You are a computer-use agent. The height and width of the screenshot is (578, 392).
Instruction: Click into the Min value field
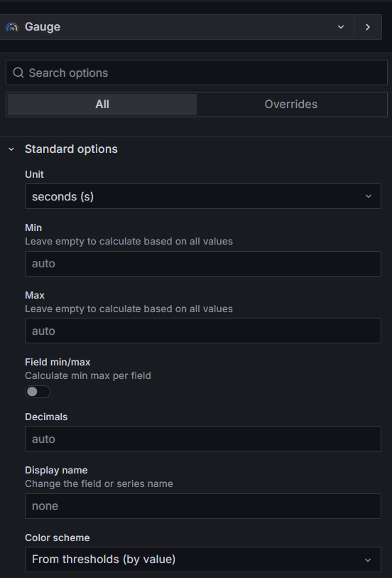pos(203,264)
